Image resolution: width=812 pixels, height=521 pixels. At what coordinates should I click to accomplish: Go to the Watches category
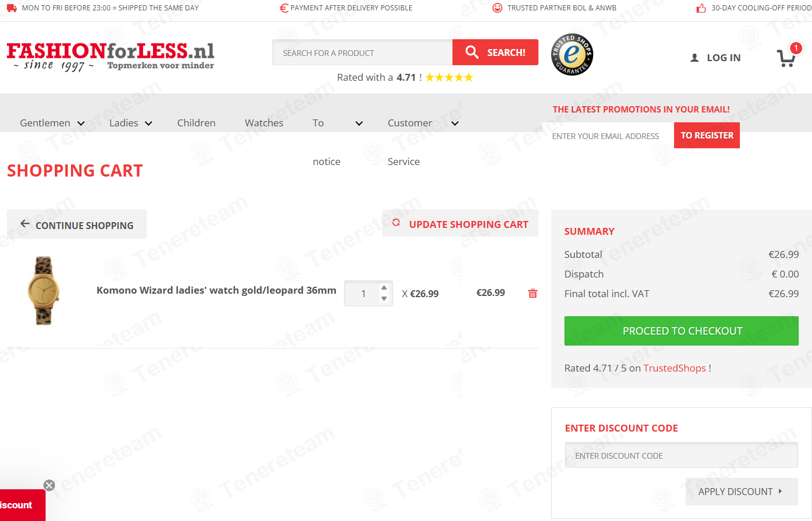264,123
